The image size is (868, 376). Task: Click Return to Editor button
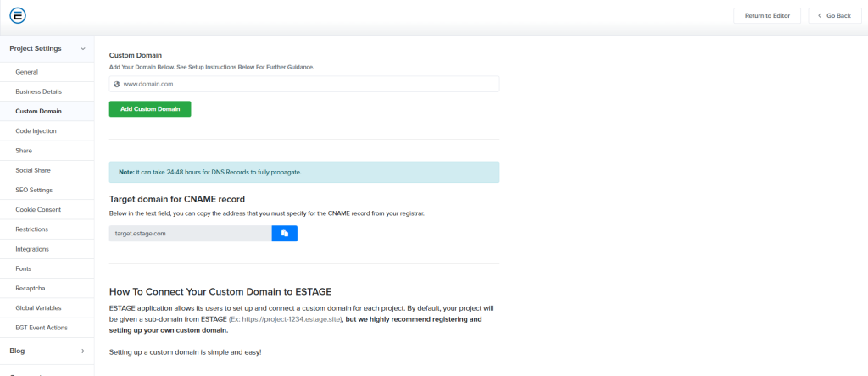766,15
